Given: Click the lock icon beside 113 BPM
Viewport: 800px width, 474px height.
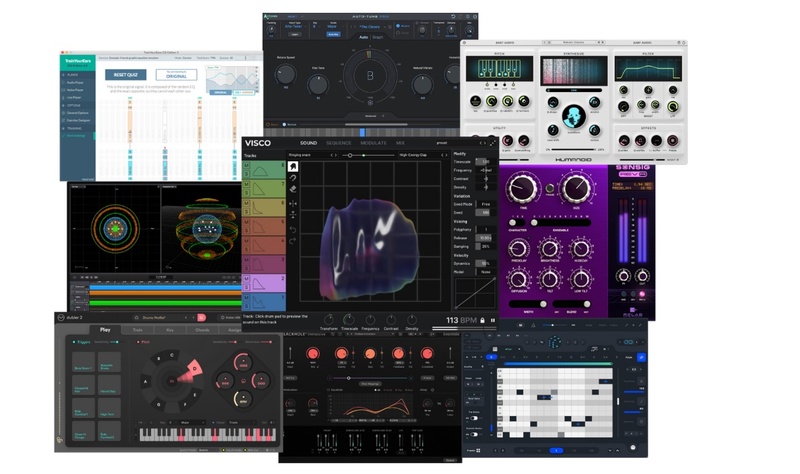Looking at the screenshot, I should pos(481,320).
